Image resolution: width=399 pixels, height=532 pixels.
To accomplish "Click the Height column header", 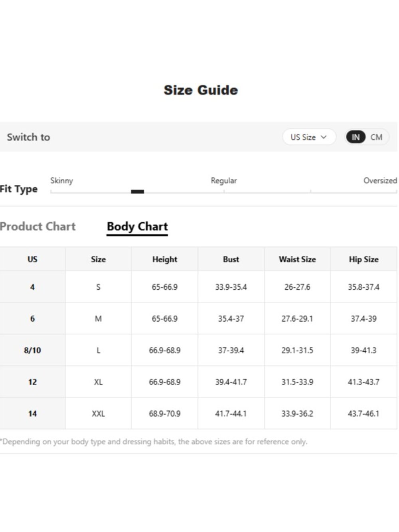I will pyautogui.click(x=164, y=259).
